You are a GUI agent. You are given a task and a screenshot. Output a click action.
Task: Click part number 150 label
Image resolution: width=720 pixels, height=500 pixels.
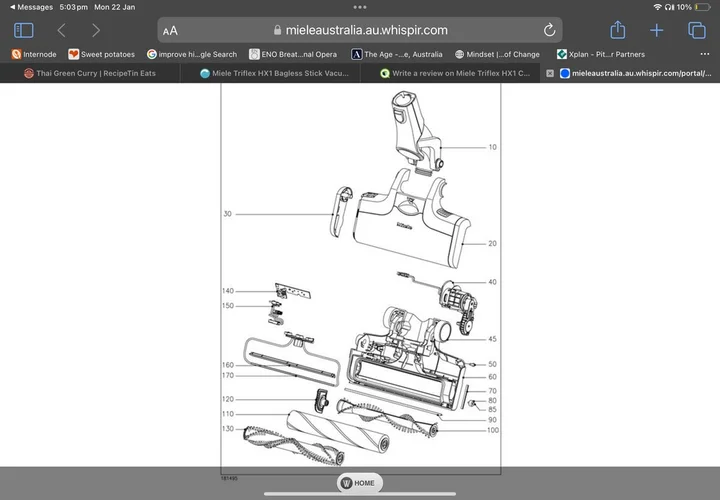[228, 305]
